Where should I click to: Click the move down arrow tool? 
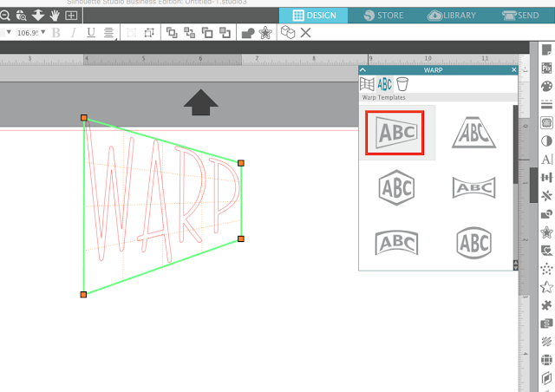38,16
